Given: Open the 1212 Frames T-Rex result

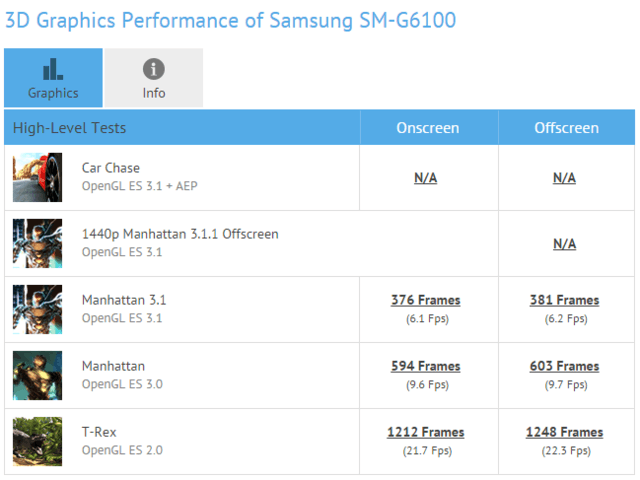Looking at the screenshot, I should [425, 432].
